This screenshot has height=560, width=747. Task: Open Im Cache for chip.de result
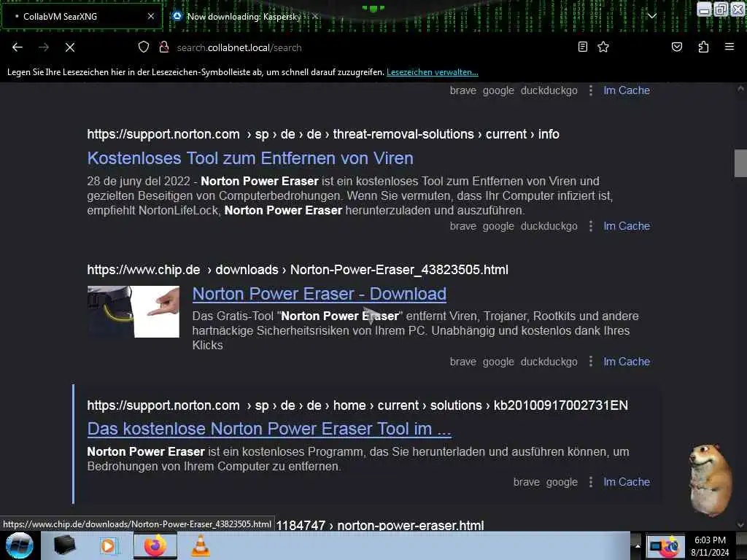click(x=627, y=362)
